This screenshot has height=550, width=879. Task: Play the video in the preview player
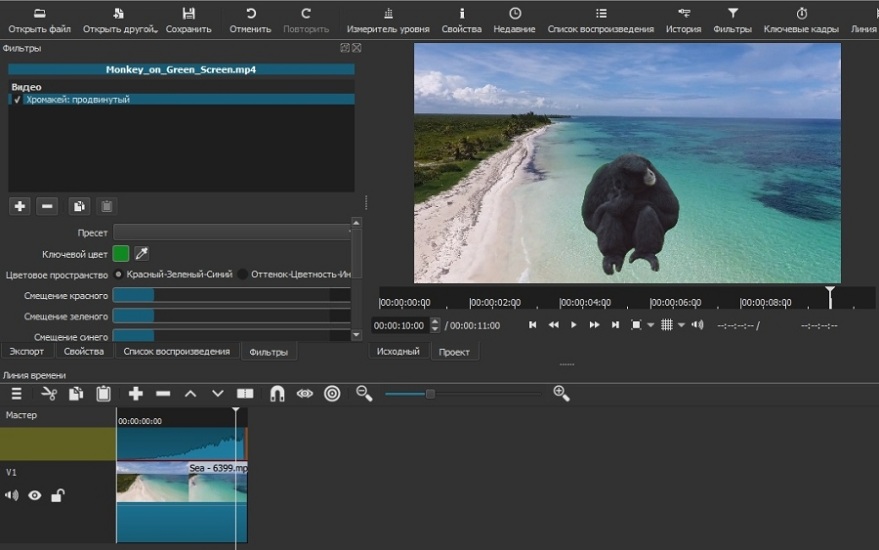pos(573,325)
